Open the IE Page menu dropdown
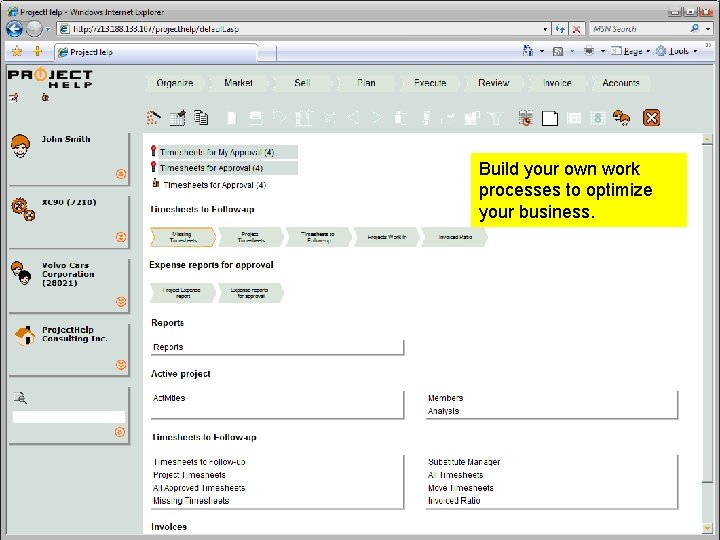The image size is (720, 540). tap(630, 51)
